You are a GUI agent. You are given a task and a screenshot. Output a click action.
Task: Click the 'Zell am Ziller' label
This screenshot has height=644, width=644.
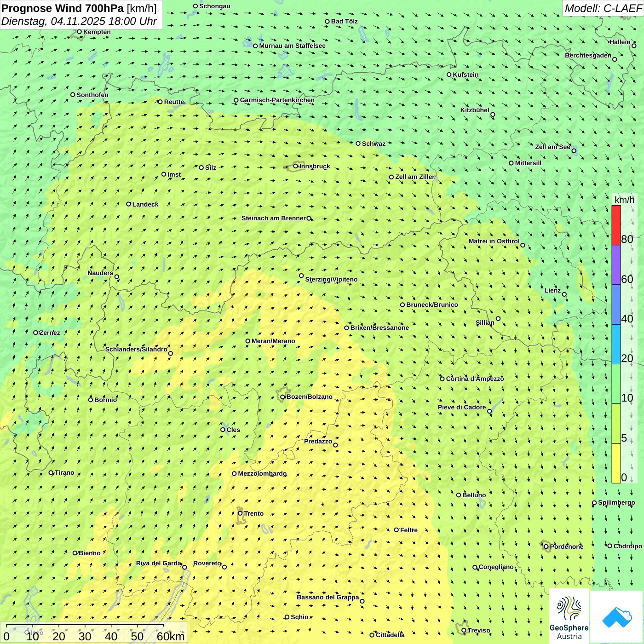[415, 177]
